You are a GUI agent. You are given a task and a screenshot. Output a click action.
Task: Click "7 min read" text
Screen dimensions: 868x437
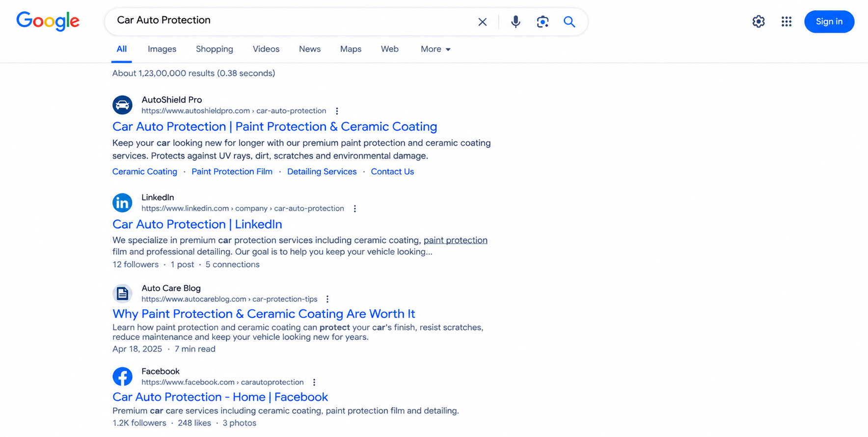click(195, 349)
